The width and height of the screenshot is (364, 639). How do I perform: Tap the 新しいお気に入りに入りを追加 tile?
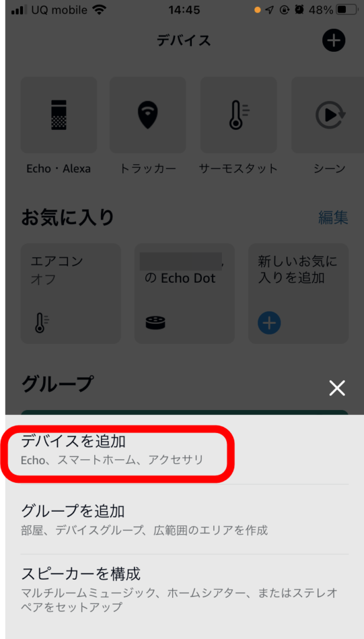(x=299, y=293)
